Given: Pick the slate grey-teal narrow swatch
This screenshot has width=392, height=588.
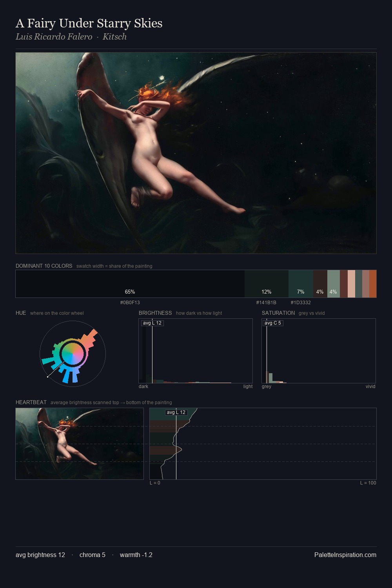Looking at the screenshot, I should [x=359, y=284].
